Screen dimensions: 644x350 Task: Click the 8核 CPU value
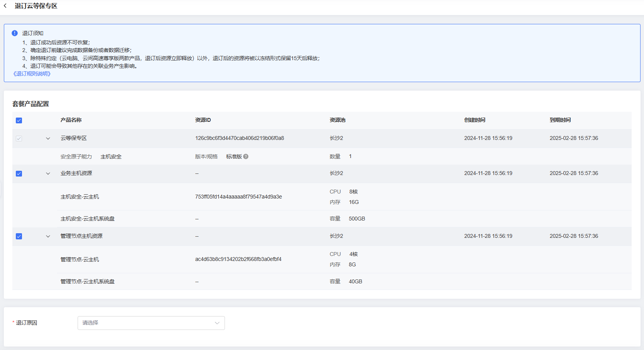coord(354,192)
